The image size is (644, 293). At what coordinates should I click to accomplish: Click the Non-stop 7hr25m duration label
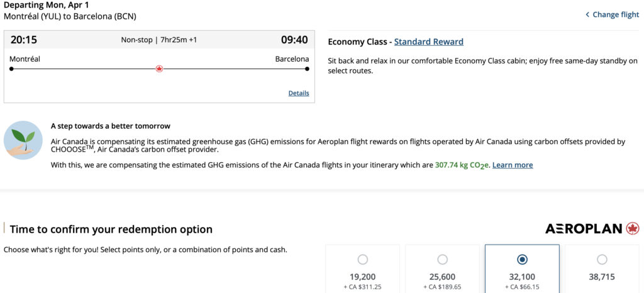[159, 40]
